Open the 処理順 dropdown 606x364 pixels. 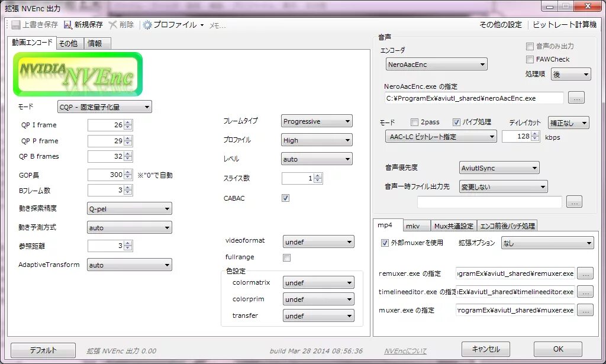pos(571,74)
